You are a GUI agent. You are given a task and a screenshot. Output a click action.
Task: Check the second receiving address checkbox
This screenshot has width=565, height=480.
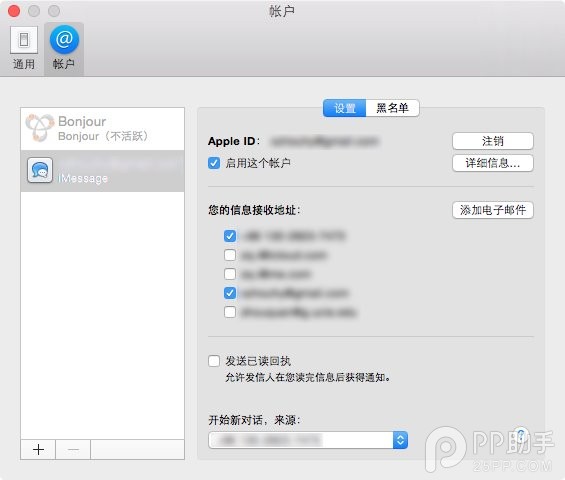click(230, 255)
